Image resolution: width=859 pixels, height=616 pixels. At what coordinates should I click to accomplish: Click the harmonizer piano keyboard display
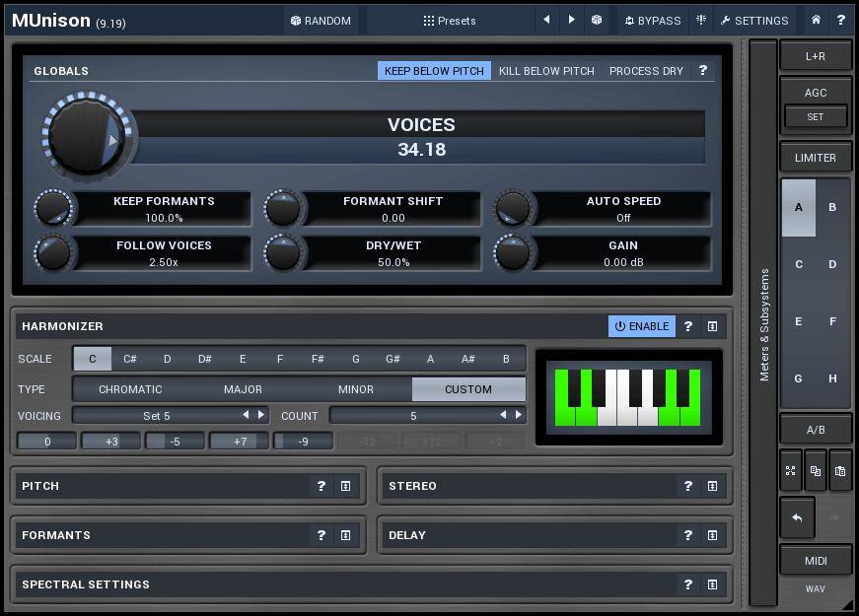(x=628, y=397)
